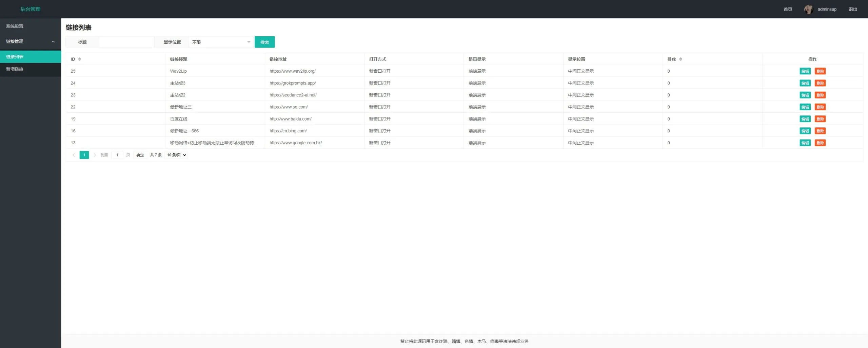Edit the 最新地址—666 link row
Image resolution: width=868 pixels, height=348 pixels.
pyautogui.click(x=805, y=131)
